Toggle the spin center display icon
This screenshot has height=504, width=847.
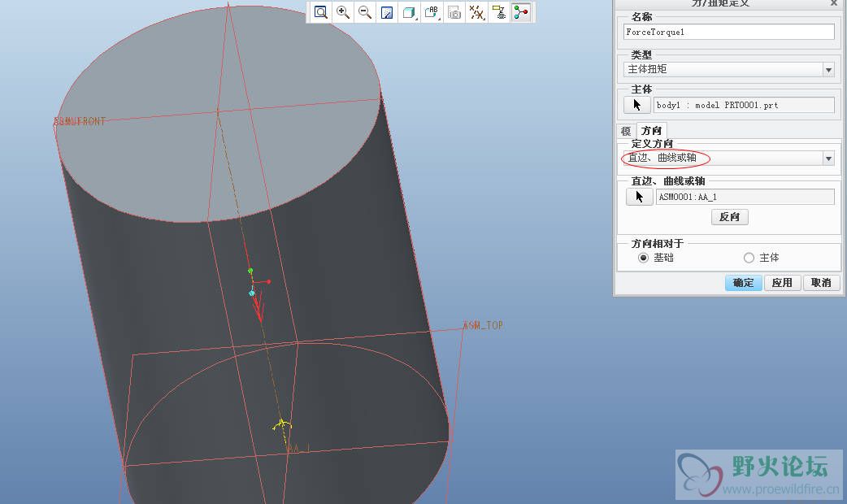coord(521,12)
